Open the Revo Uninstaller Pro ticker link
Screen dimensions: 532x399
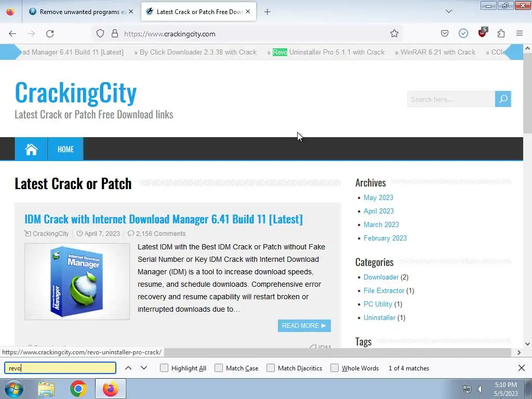click(x=328, y=52)
